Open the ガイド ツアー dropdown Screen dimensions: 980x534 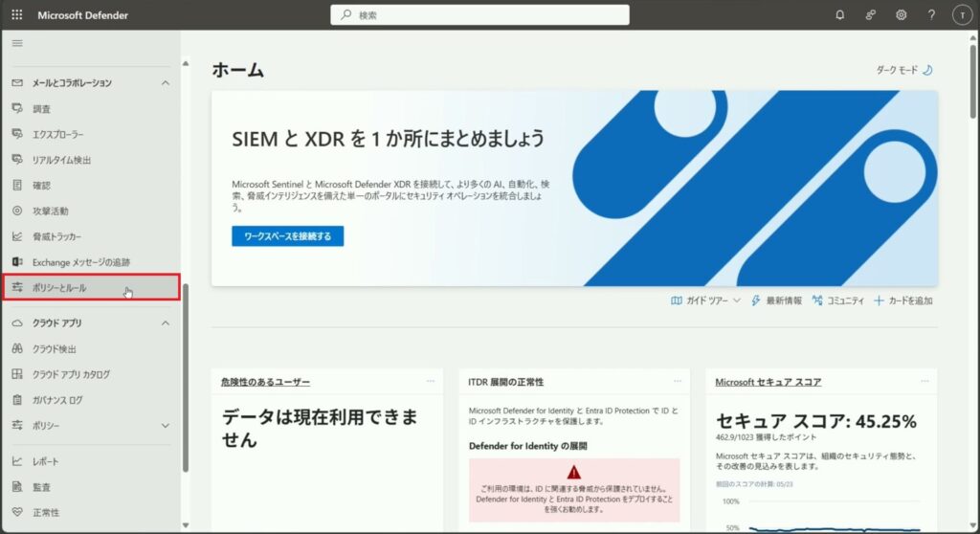coord(705,300)
